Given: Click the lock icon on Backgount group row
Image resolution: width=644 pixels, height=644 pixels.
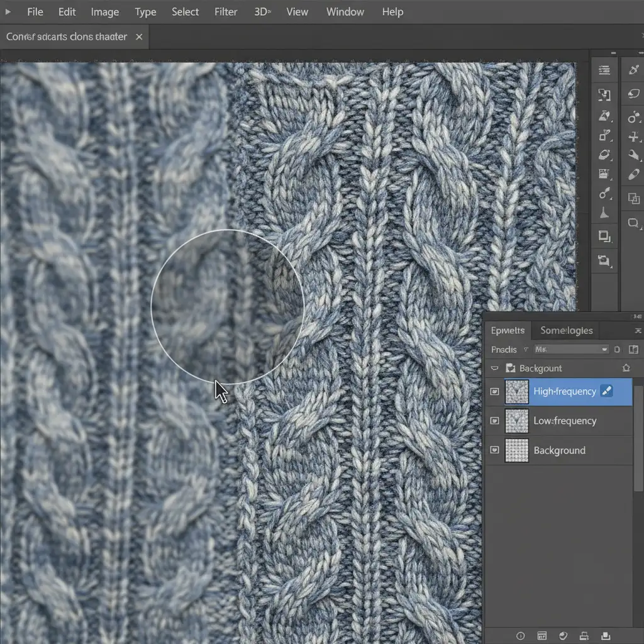Looking at the screenshot, I should pyautogui.click(x=626, y=368).
